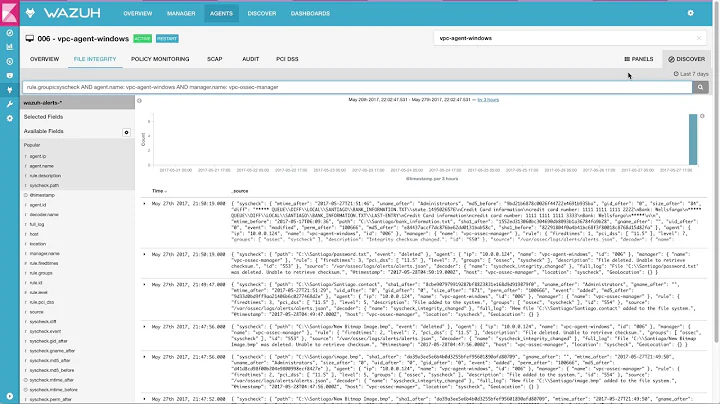Go to OVERVIEW in top navigation
Viewport: 720px width, 404px height.
(138, 14)
